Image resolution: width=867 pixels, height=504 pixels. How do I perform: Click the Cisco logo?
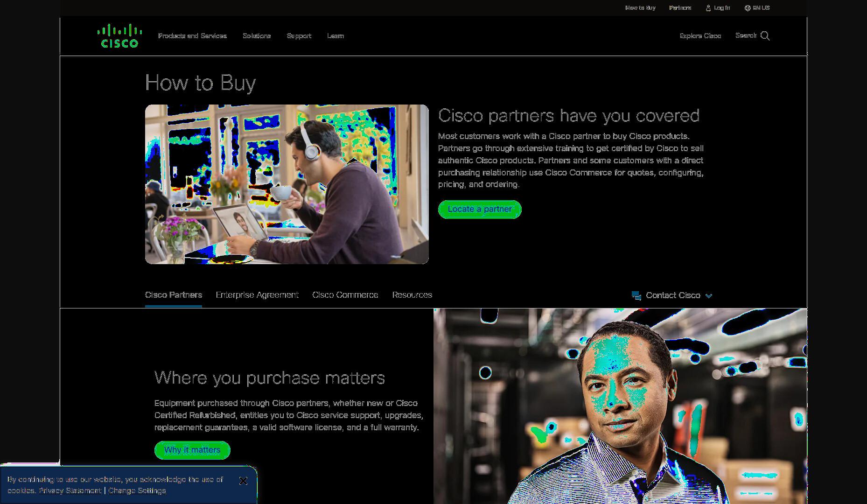[x=119, y=36]
